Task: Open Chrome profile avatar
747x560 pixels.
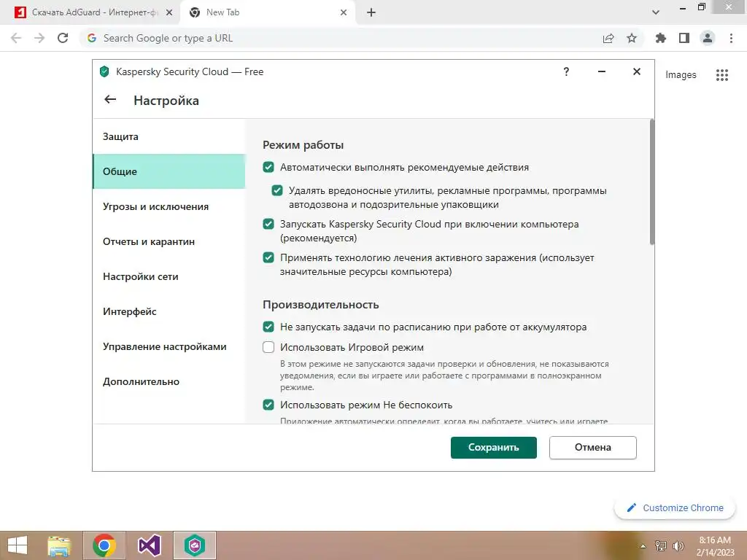Action: tap(708, 38)
